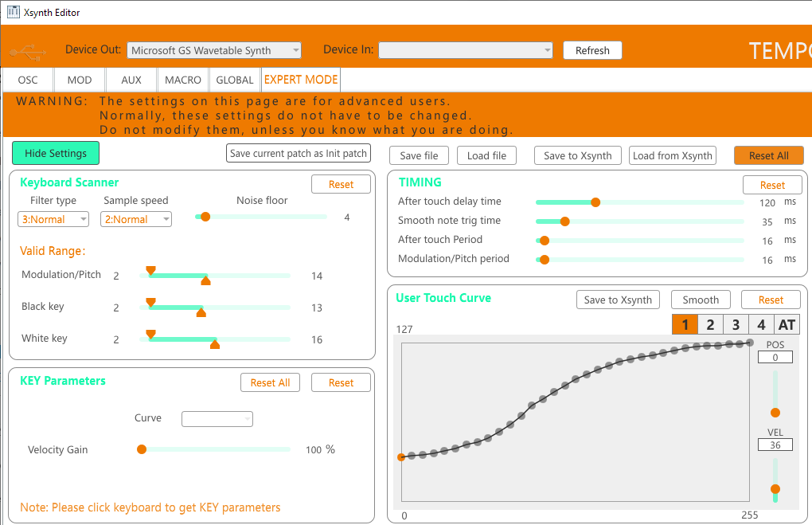Screen dimensions: 812x525
Task: Click the orange first point on touch curve
Action: click(401, 457)
